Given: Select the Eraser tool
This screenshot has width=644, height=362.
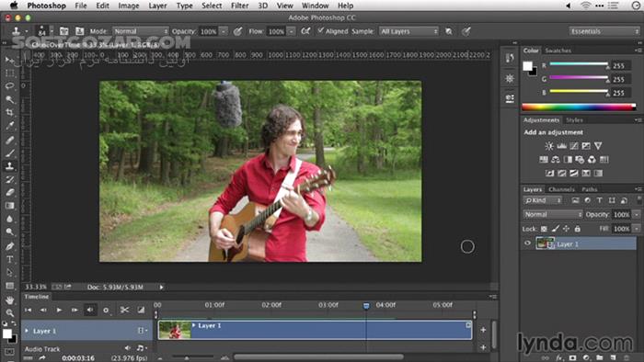Looking at the screenshot, I should pos(9,192).
